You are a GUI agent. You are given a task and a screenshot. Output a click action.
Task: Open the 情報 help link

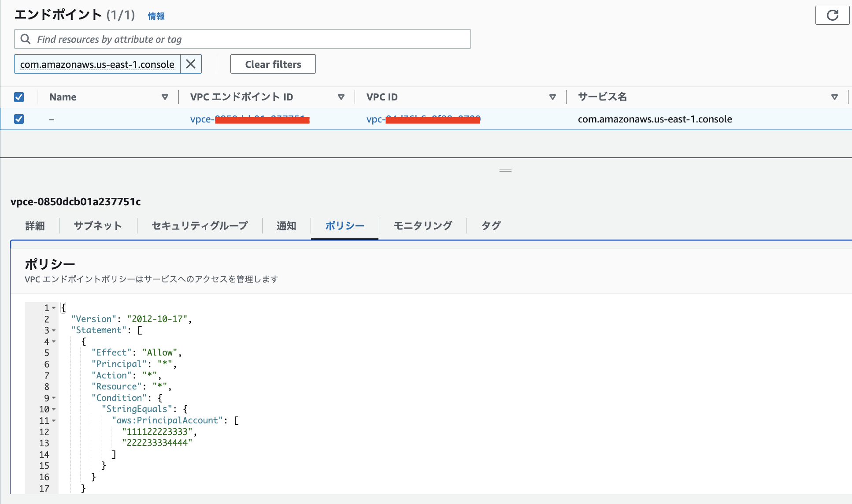pyautogui.click(x=156, y=16)
